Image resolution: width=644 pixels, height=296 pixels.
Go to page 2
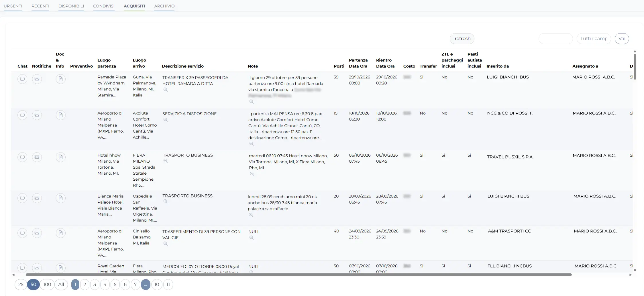[85, 285]
